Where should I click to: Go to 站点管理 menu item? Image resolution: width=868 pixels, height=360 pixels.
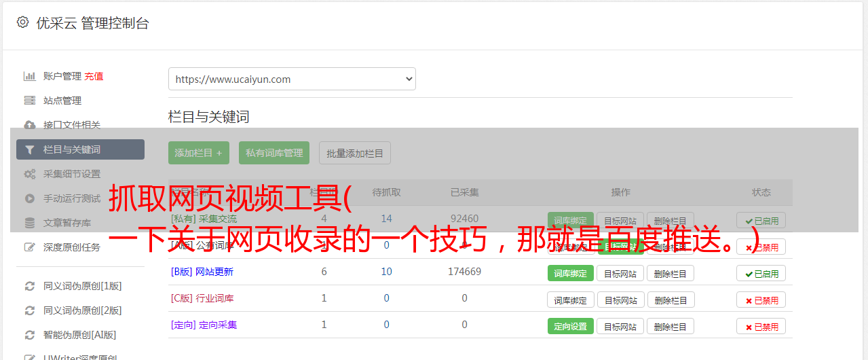[62, 101]
